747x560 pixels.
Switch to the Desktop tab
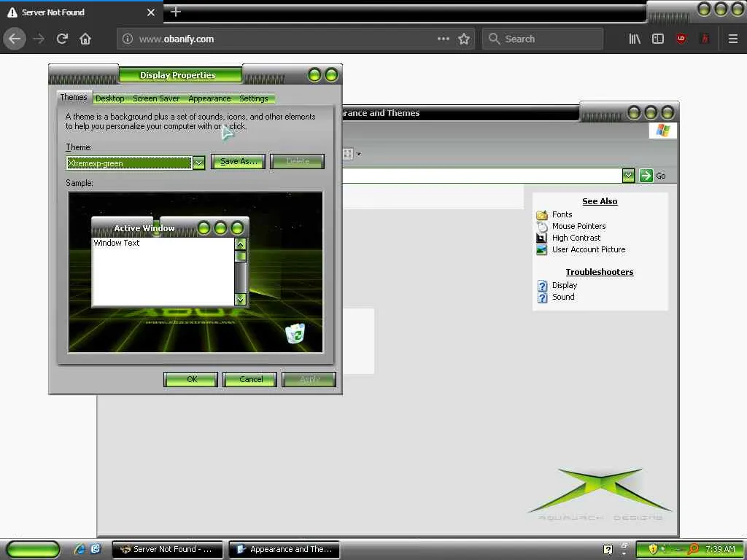click(109, 98)
